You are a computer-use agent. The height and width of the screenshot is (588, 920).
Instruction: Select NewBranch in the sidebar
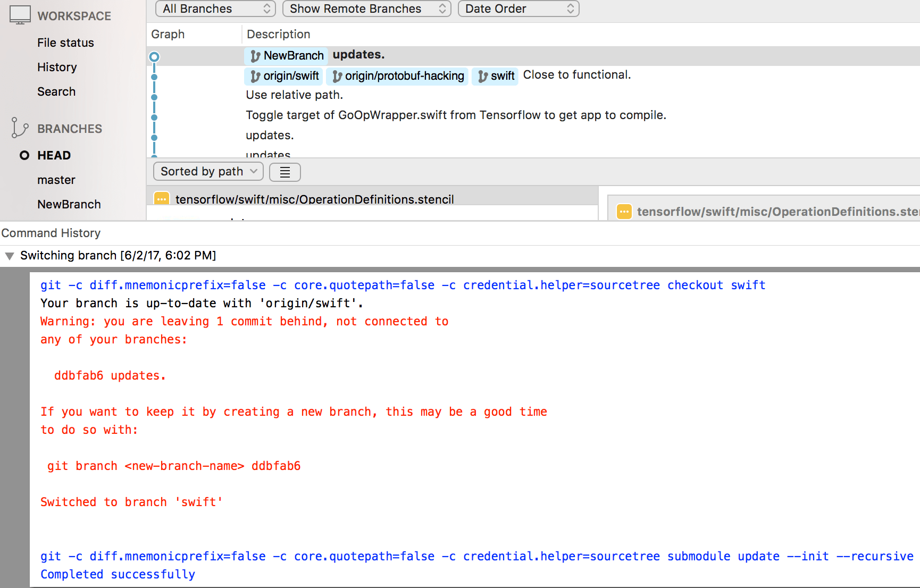[69, 204]
